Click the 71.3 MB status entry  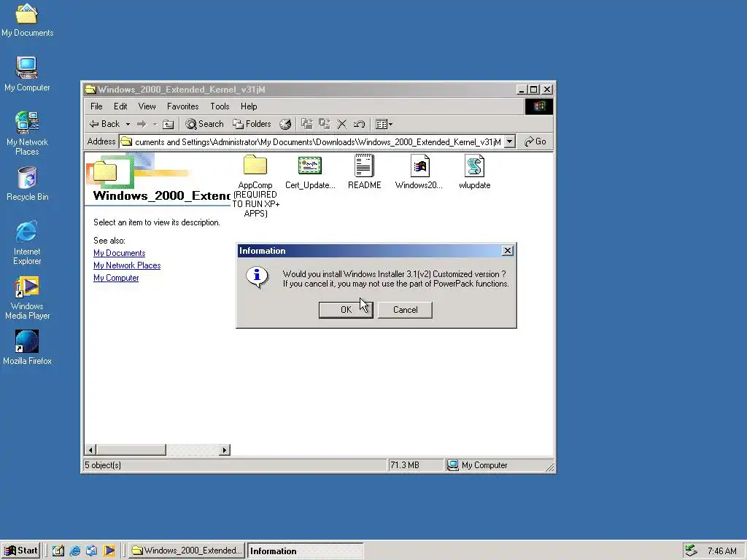pyautogui.click(x=416, y=464)
